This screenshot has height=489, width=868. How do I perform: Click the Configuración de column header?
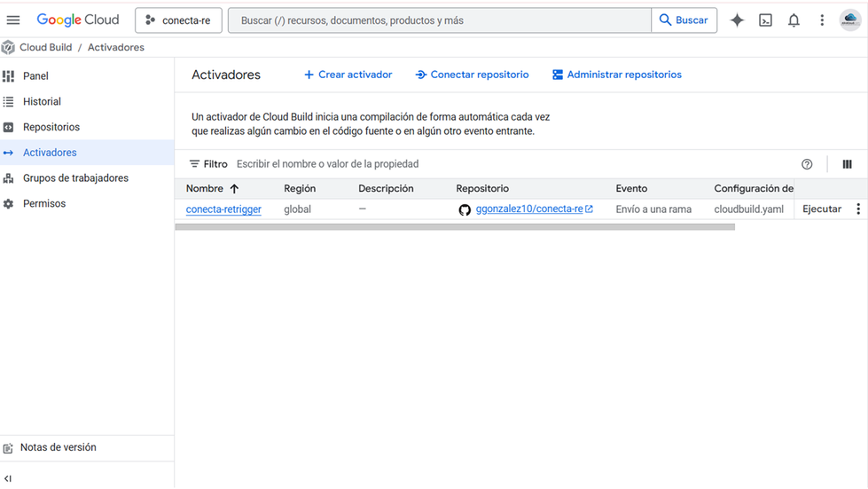click(x=754, y=188)
